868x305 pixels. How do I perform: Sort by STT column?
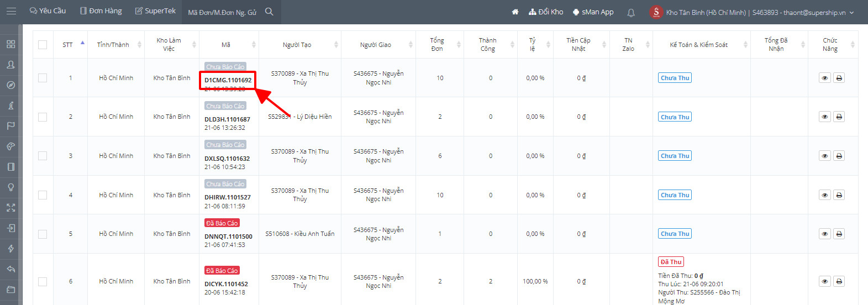71,45
